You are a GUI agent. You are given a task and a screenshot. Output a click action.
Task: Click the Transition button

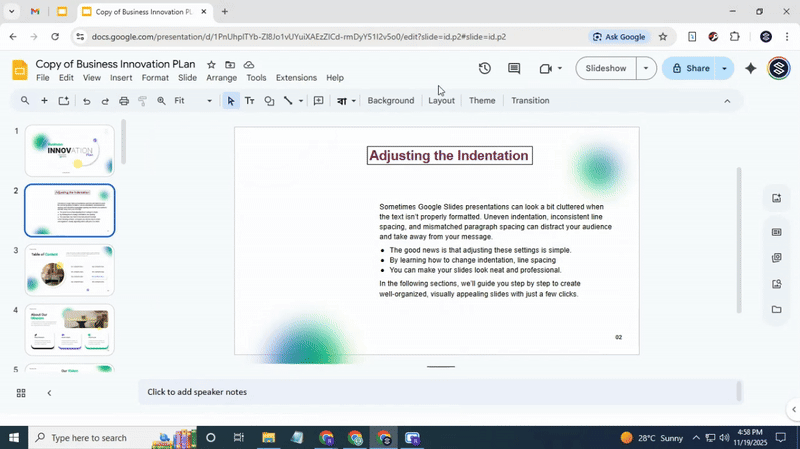point(530,101)
